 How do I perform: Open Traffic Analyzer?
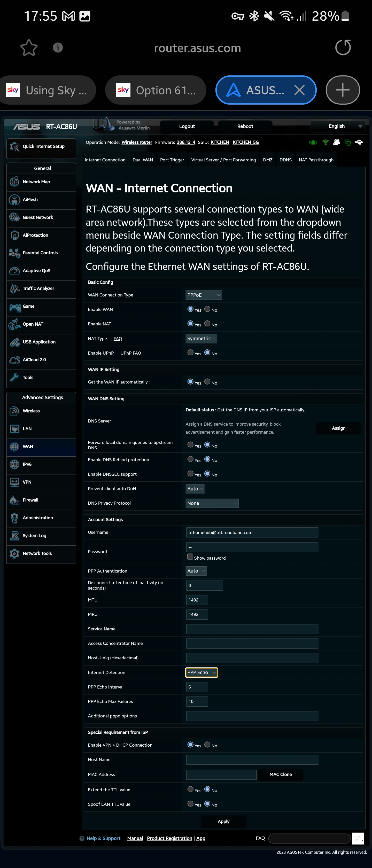[41, 289]
